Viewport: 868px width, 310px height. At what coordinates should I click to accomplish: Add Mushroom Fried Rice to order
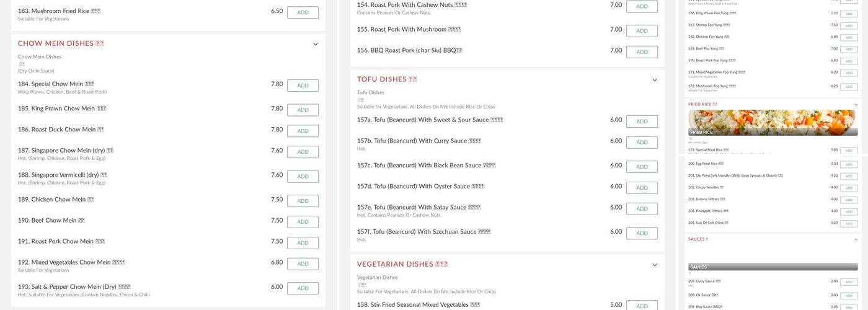click(303, 12)
